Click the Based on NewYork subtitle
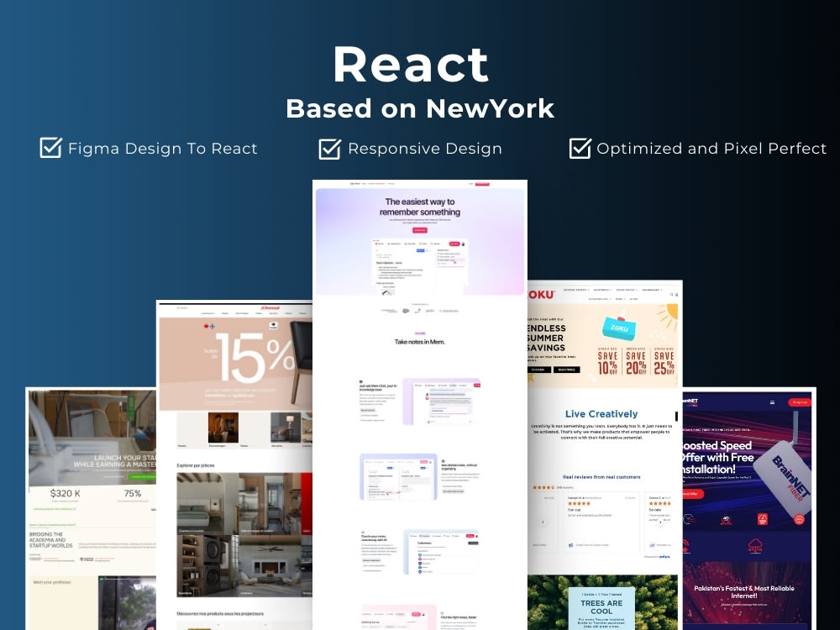 [x=420, y=108]
